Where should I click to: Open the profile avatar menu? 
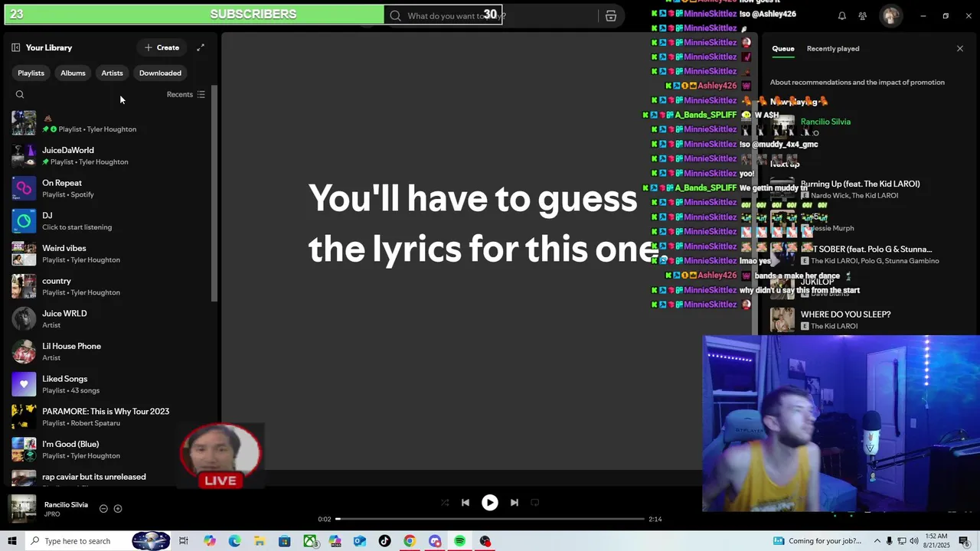click(x=890, y=16)
